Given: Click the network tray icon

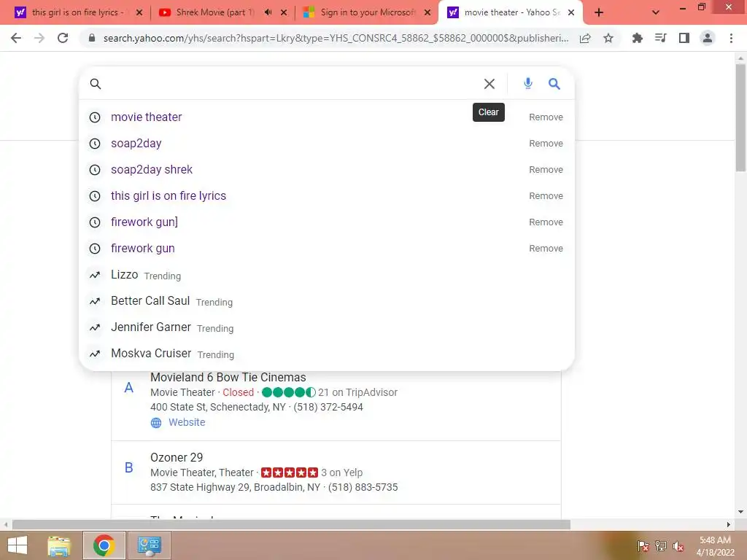Looking at the screenshot, I should click(661, 545).
